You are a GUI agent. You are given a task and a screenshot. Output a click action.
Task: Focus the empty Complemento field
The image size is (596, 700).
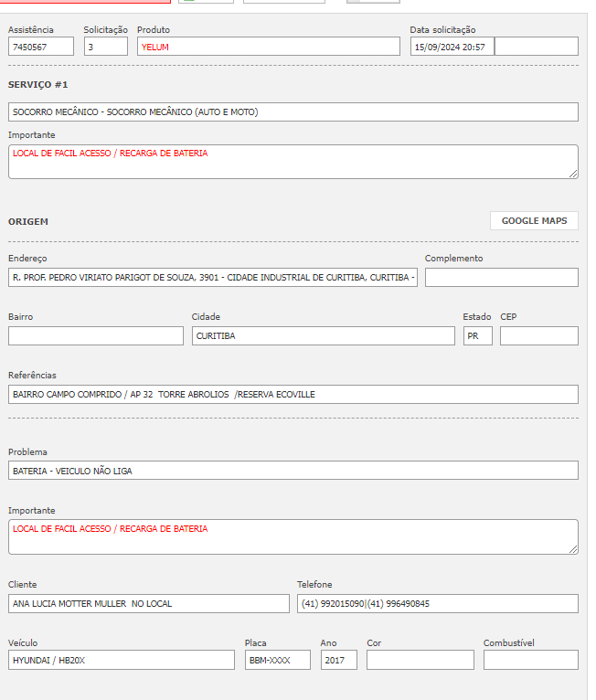point(501,278)
